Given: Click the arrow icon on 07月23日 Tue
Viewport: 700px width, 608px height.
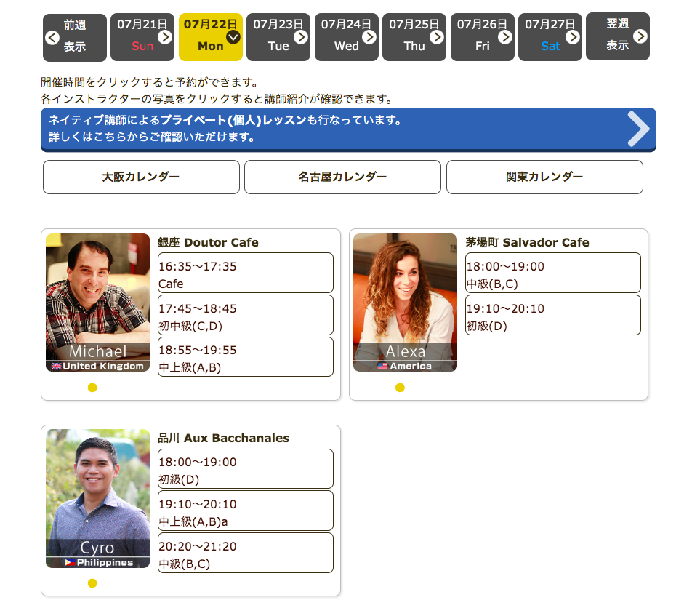Looking at the screenshot, I should click(x=301, y=37).
